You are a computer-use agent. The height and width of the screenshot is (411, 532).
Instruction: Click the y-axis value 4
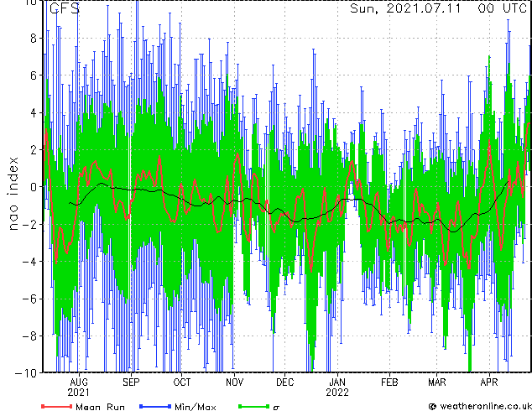(x=34, y=113)
